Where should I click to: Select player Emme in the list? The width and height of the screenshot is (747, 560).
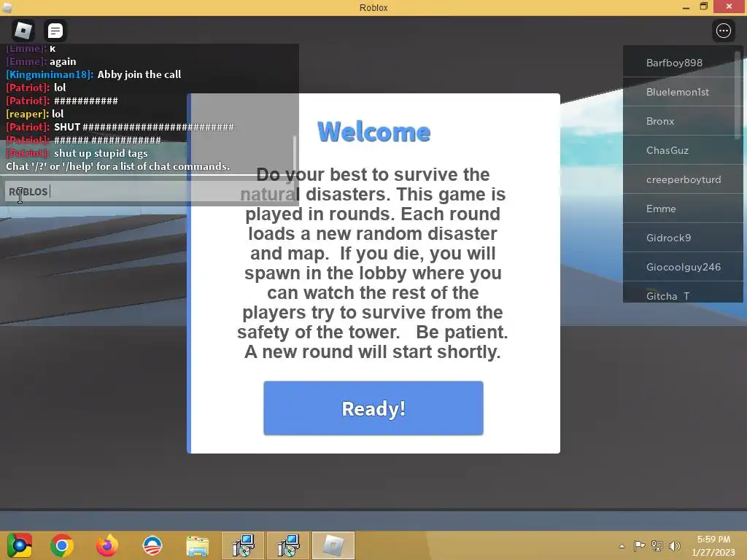(x=682, y=209)
